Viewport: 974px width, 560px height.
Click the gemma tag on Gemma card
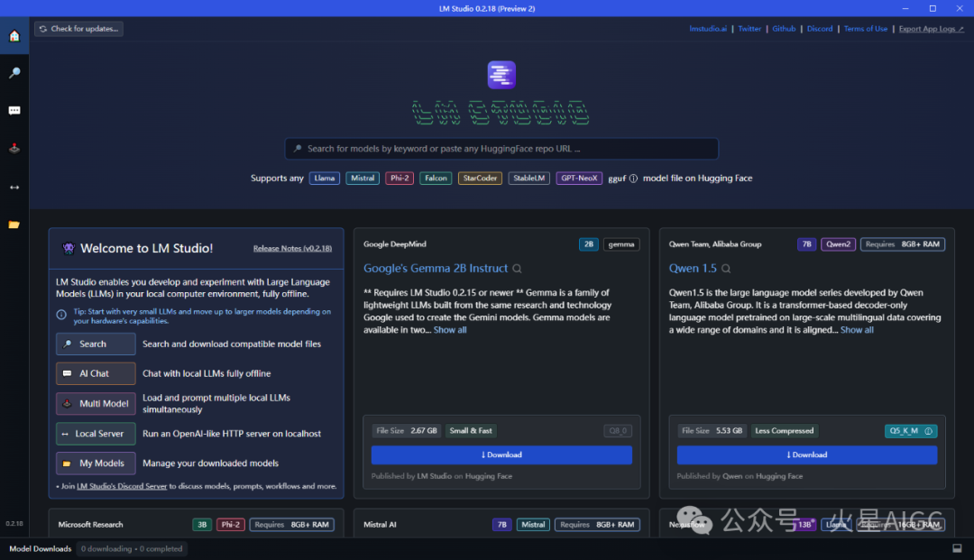621,244
